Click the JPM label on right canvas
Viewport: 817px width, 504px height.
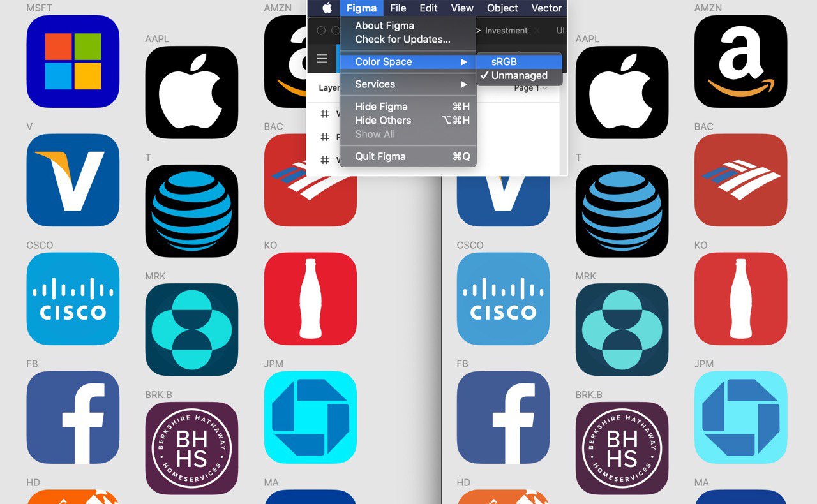(x=704, y=364)
